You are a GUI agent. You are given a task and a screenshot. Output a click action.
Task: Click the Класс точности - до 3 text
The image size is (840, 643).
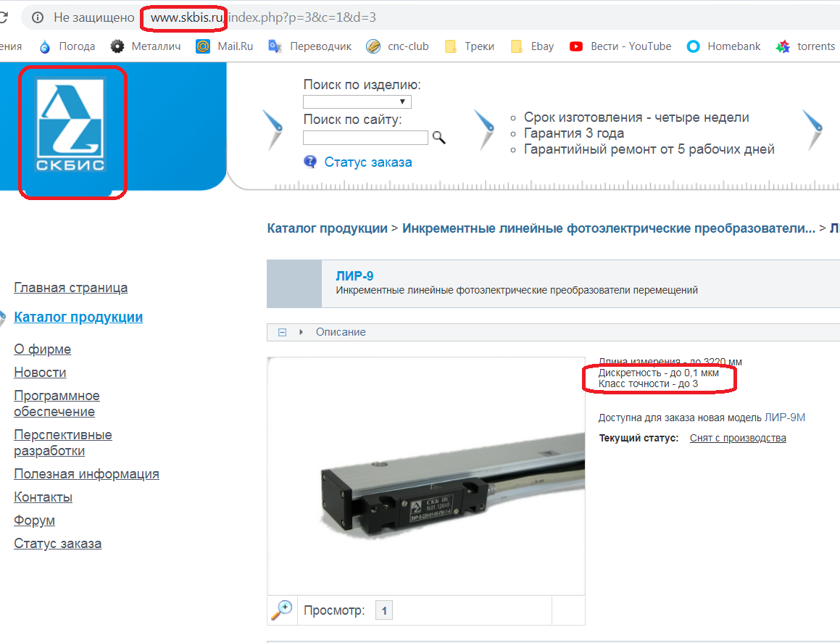point(648,384)
